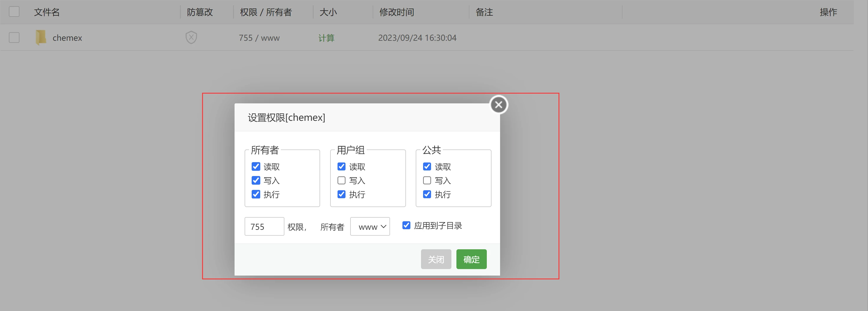The image size is (868, 311).
Task: Click the 确定 confirm button
Action: [471, 259]
